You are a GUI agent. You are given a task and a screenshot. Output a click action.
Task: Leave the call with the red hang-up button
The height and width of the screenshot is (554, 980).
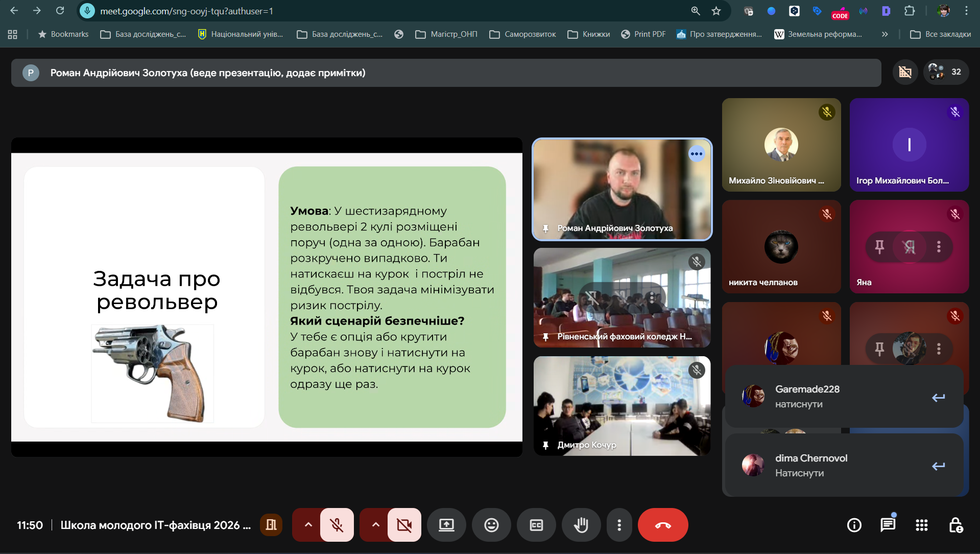(663, 525)
